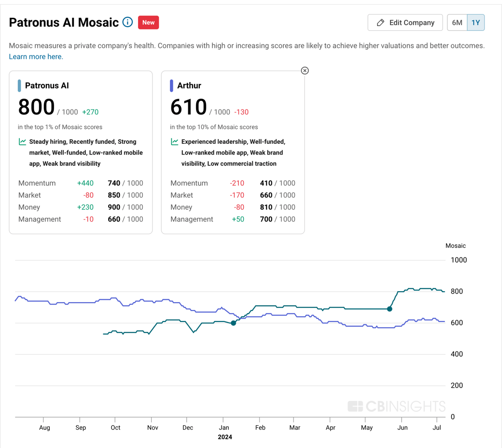The height and width of the screenshot is (448, 502).
Task: Click the 800 y-axis label
Action: pos(457,292)
